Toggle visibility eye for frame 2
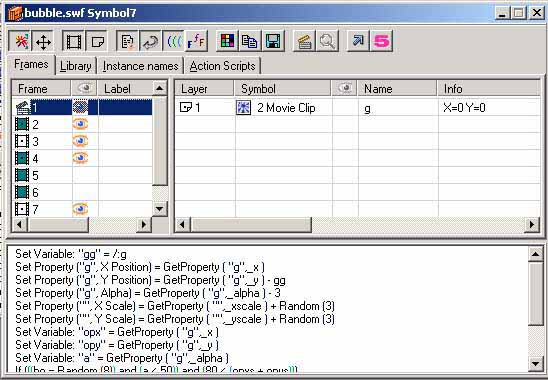Image resolution: width=548 pixels, height=380 pixels. click(80, 124)
